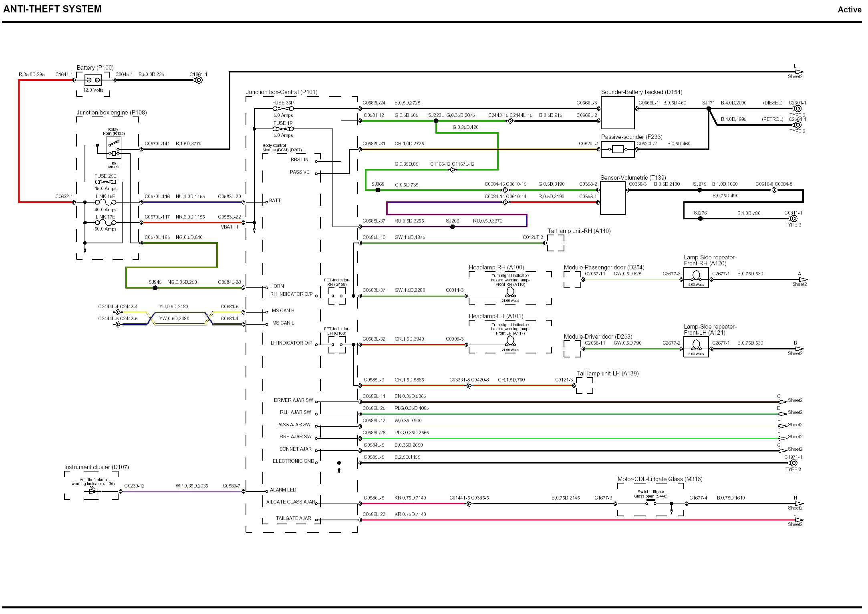Click the C2601-1 DIESEL ground eyelet
The width and height of the screenshot is (868, 614).
click(797, 108)
